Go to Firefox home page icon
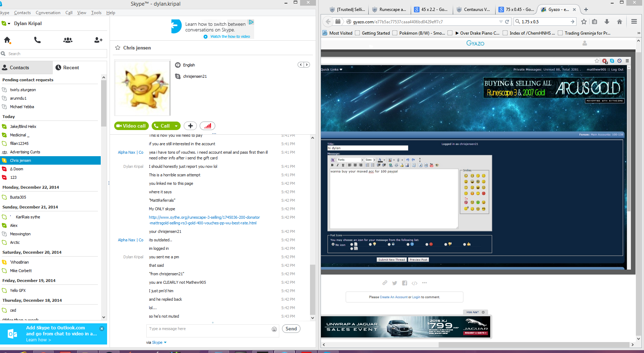644x353 pixels. [x=620, y=22]
